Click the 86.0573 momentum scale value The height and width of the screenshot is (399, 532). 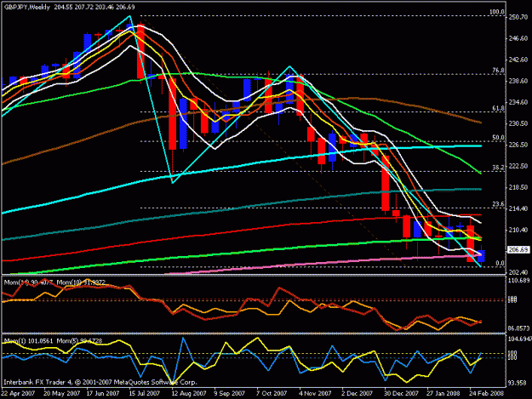[x=519, y=328]
